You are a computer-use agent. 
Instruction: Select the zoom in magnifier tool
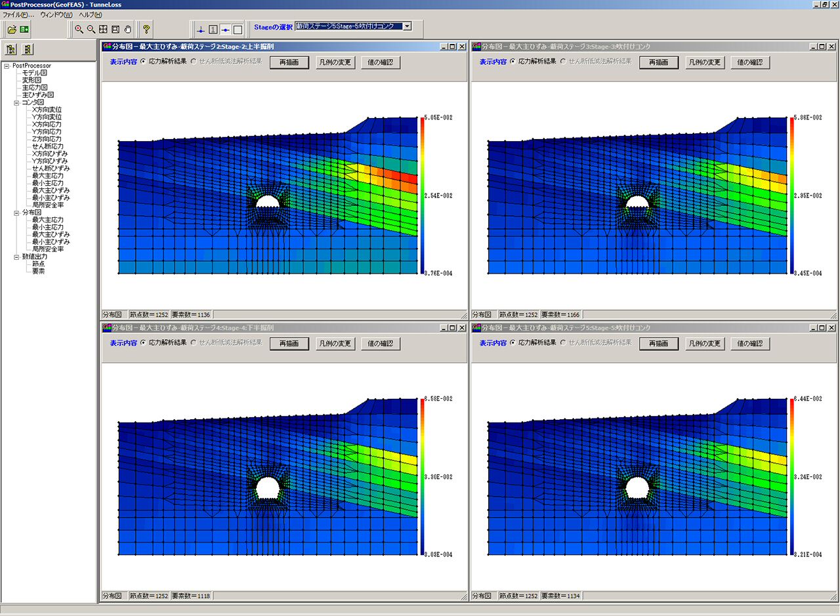point(79,29)
